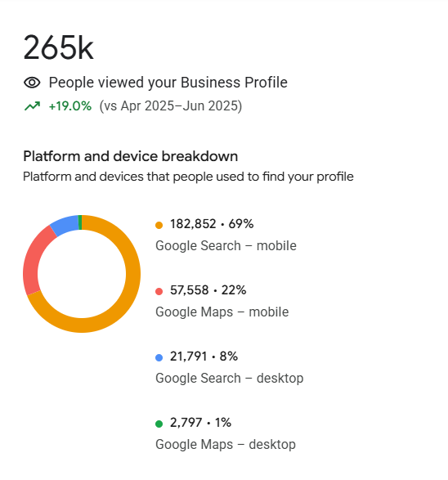Click the green legend dot for Maps desktop
Viewport: 448px width, 480px height.
pyautogui.click(x=159, y=424)
